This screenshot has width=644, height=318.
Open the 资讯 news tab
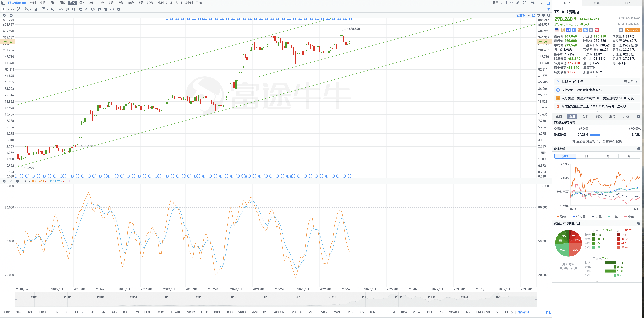coord(596,3)
